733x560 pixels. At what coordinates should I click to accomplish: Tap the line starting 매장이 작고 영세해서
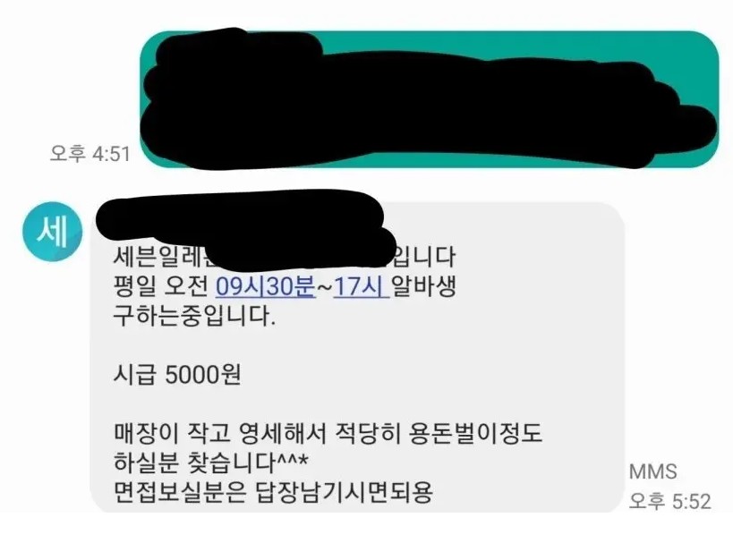(328, 433)
